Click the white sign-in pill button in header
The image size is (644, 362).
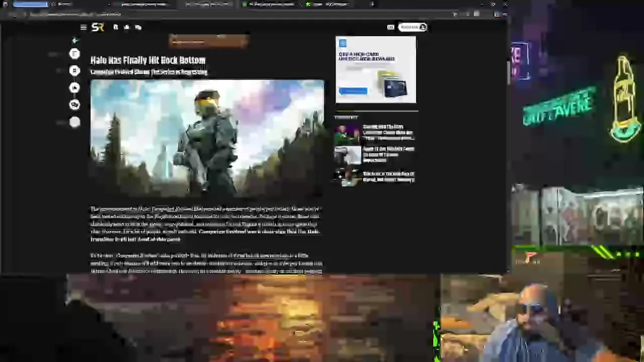click(x=413, y=27)
